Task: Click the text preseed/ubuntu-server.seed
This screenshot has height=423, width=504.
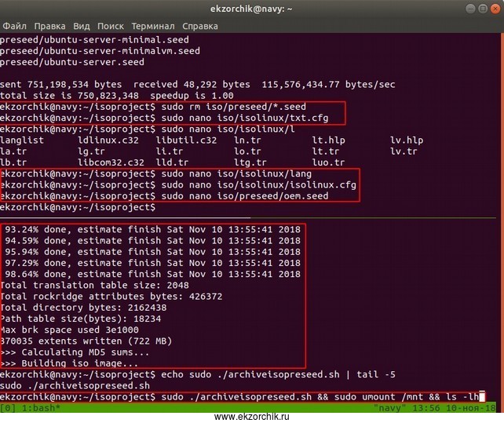Action: (x=72, y=62)
